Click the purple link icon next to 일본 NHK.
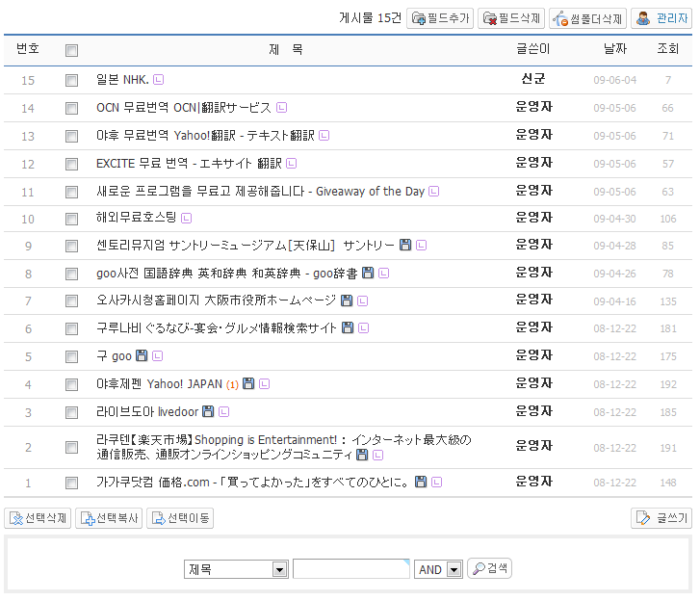 (159, 80)
